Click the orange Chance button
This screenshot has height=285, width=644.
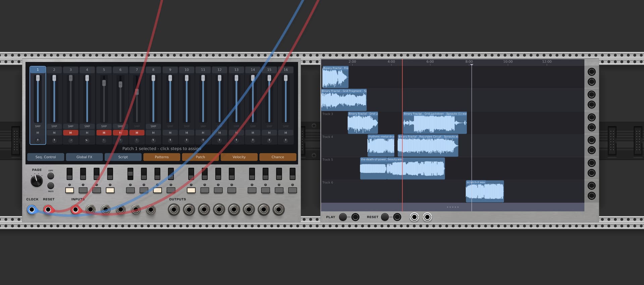[277, 157]
